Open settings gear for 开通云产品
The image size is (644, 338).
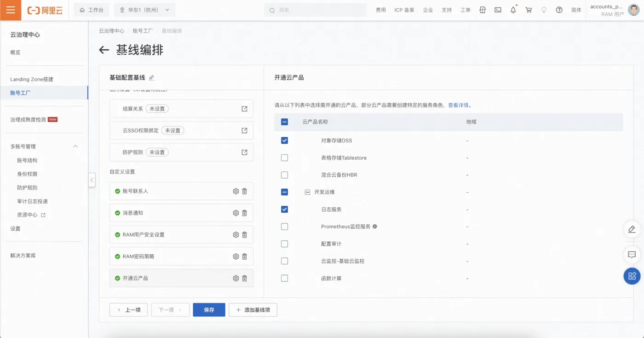(x=236, y=278)
